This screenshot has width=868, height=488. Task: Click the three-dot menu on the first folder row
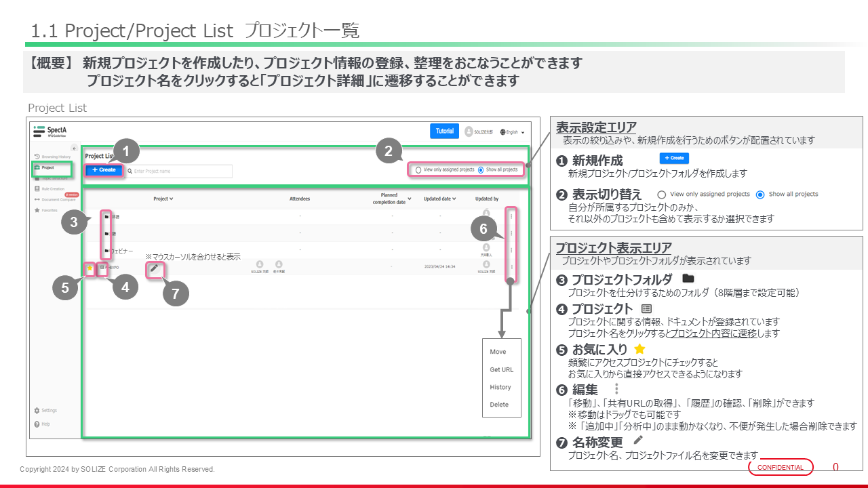click(511, 216)
